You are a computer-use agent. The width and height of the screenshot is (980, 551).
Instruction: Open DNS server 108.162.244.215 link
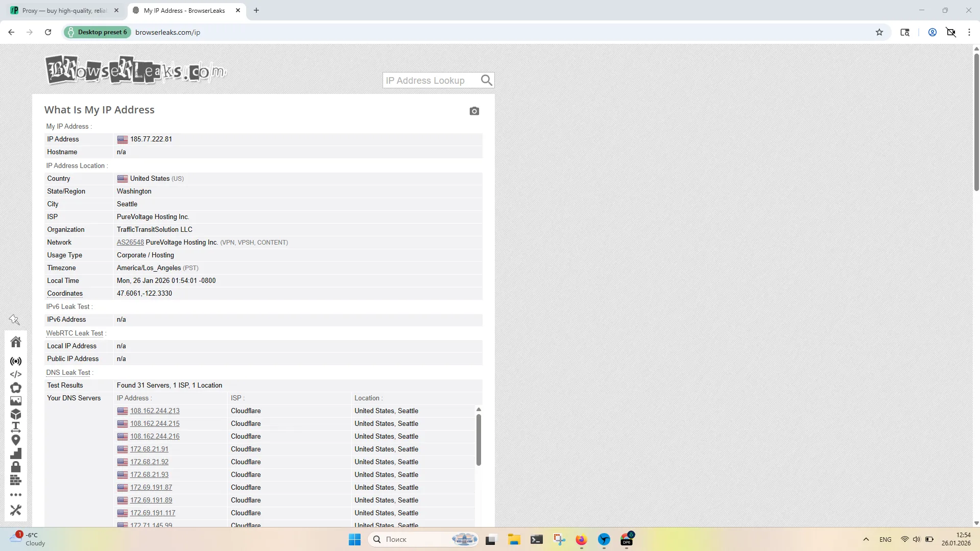[x=155, y=424]
